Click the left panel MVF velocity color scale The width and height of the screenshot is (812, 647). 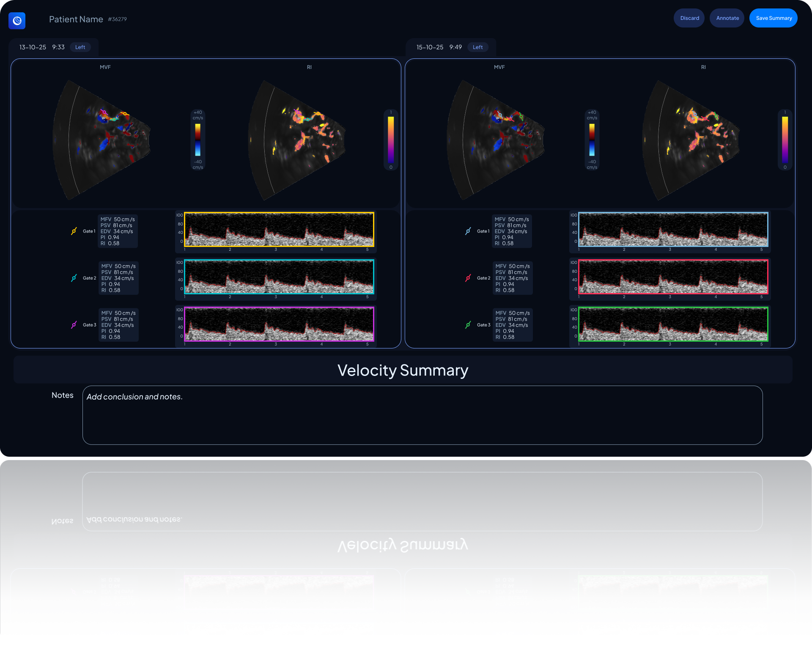[x=198, y=140]
